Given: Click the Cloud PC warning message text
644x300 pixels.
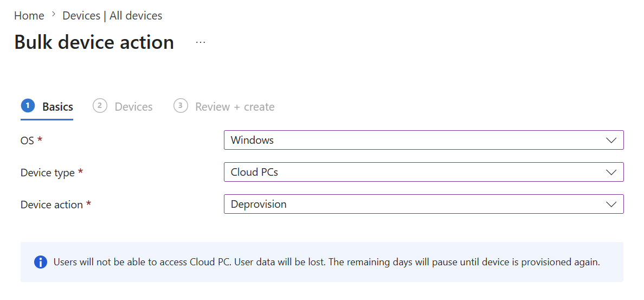Looking at the screenshot, I should pyautogui.click(x=327, y=262).
